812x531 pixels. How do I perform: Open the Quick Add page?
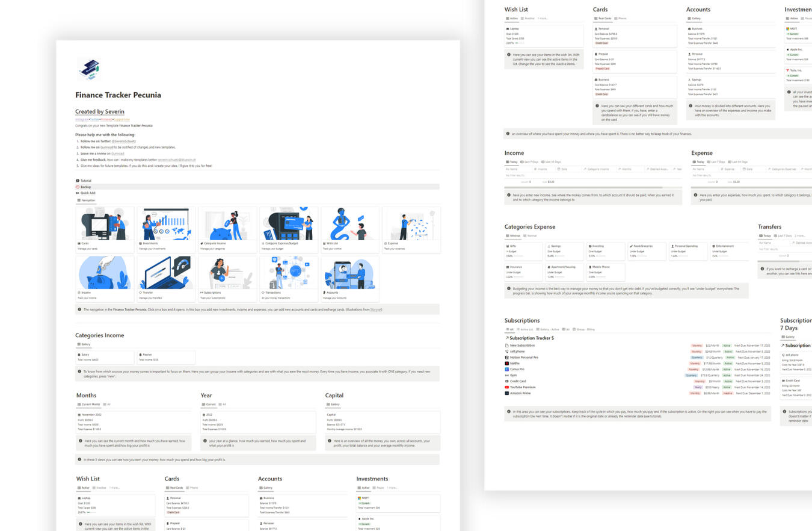point(87,193)
